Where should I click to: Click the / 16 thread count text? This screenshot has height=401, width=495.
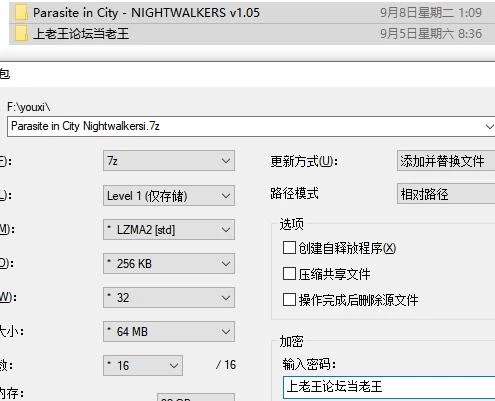pyautogui.click(x=226, y=365)
